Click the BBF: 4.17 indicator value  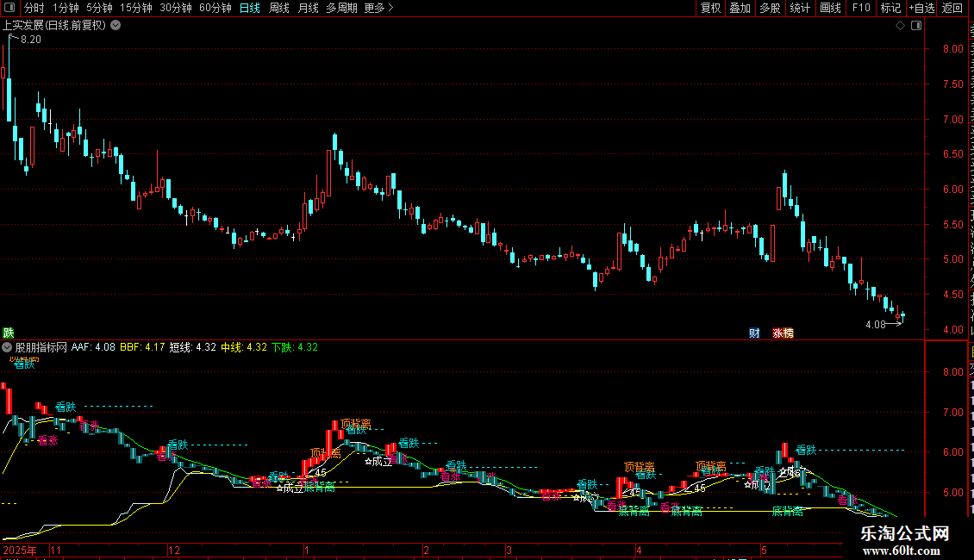click(x=142, y=347)
